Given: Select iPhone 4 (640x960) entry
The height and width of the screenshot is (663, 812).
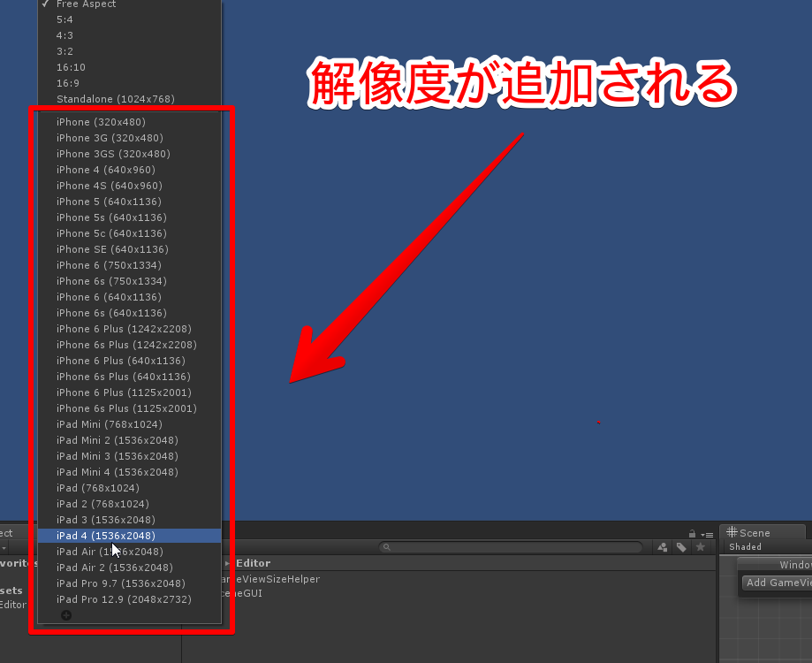Looking at the screenshot, I should tap(130, 170).
